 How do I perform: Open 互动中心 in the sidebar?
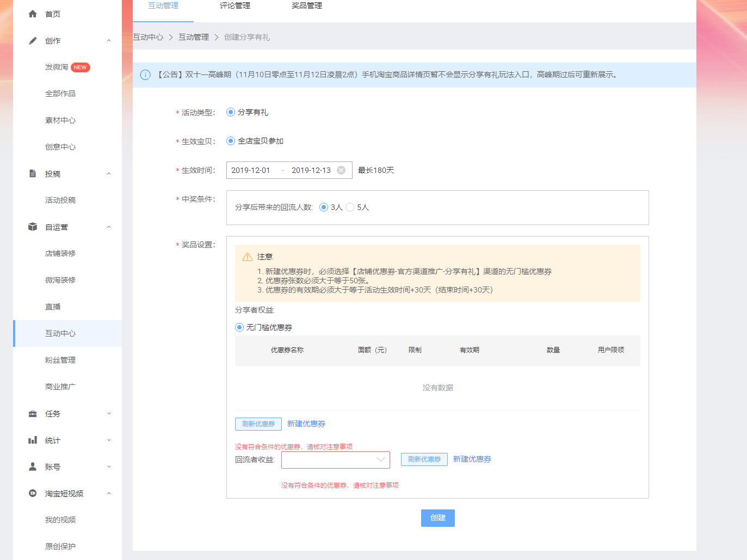click(67, 333)
